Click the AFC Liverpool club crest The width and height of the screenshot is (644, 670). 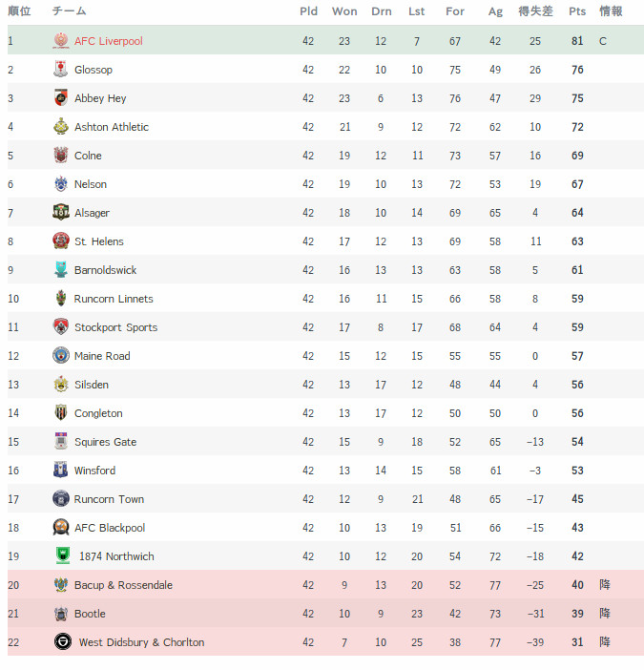click(x=61, y=41)
